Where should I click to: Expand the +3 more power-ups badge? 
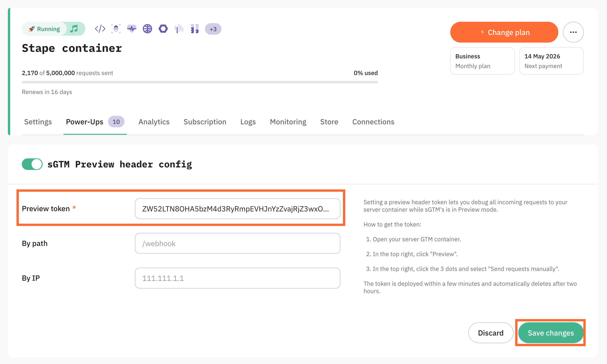pos(213,29)
